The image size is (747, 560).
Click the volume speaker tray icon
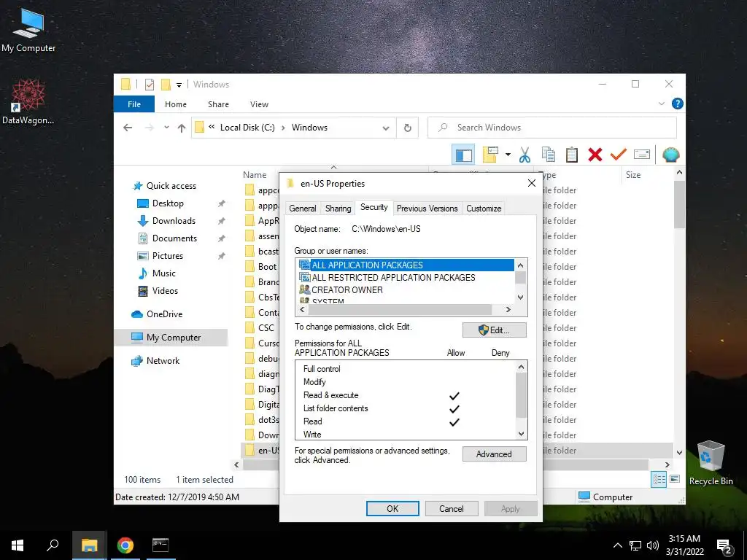point(653,545)
